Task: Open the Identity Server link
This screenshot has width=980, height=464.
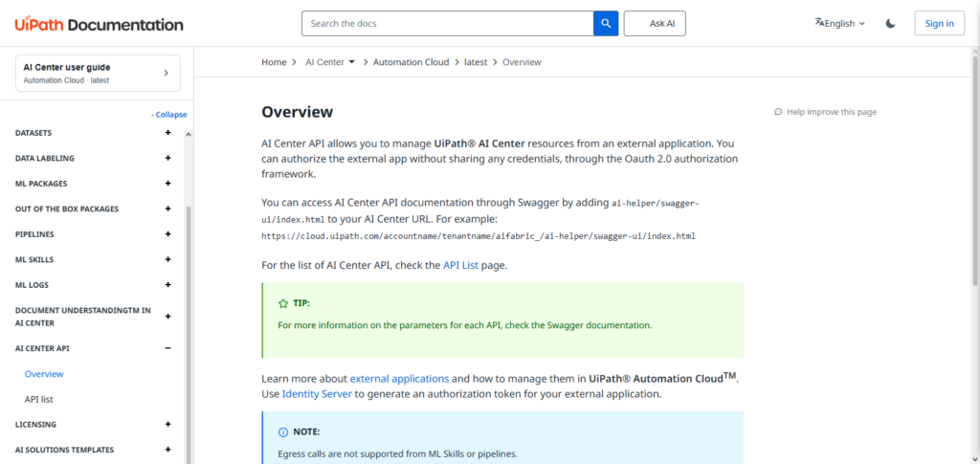Action: (317, 394)
